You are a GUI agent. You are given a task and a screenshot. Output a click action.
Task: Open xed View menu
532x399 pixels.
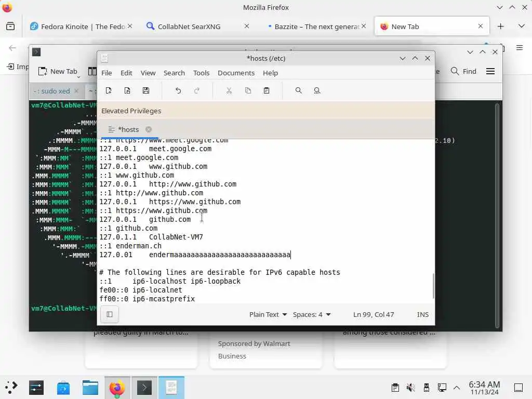pyautogui.click(x=148, y=73)
